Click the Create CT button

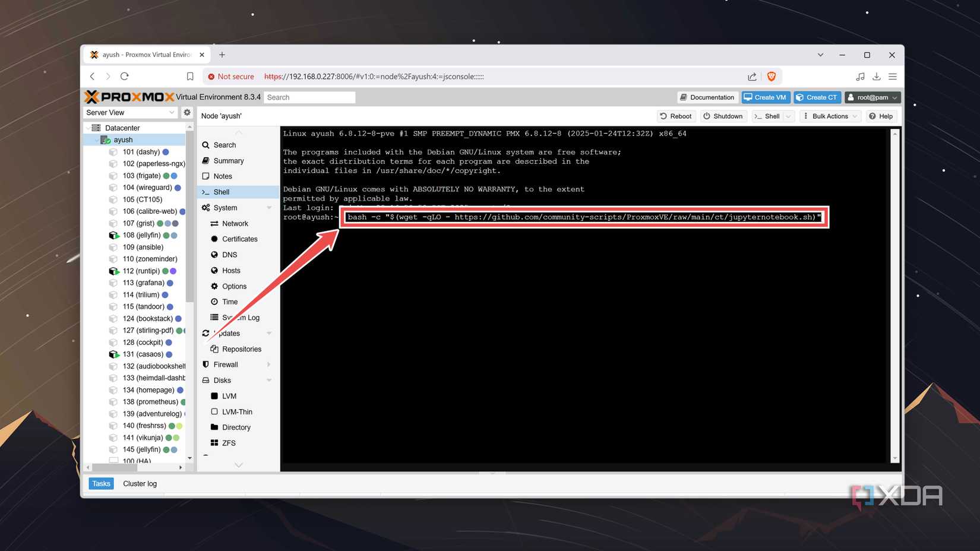[817, 97]
